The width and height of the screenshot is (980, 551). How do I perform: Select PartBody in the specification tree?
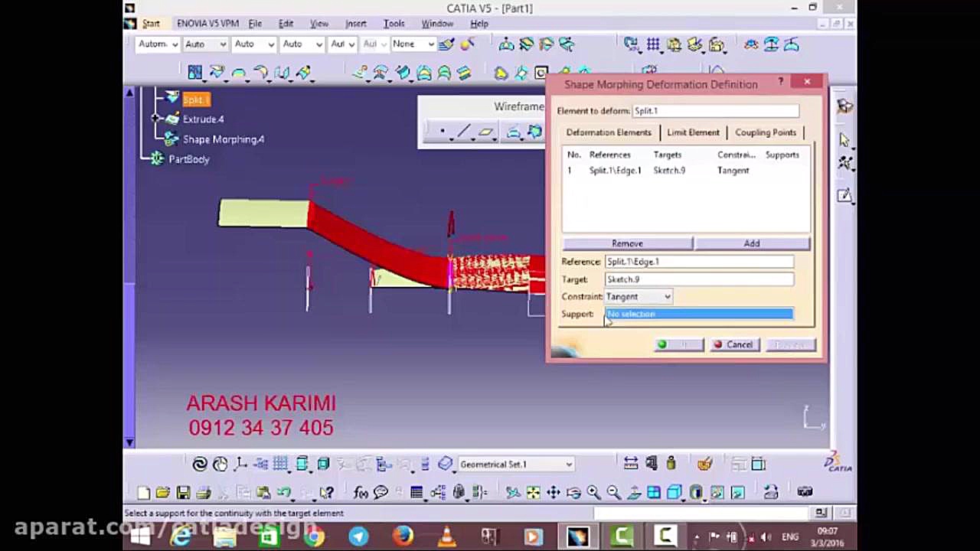point(188,159)
